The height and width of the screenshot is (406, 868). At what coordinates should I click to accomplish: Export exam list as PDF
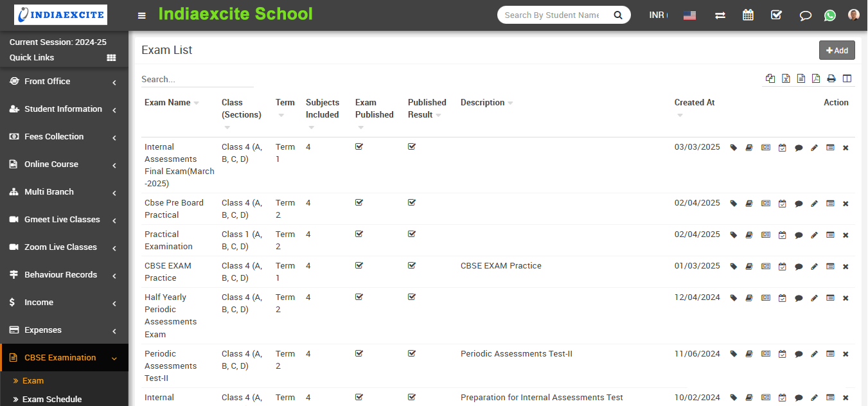[x=816, y=79]
